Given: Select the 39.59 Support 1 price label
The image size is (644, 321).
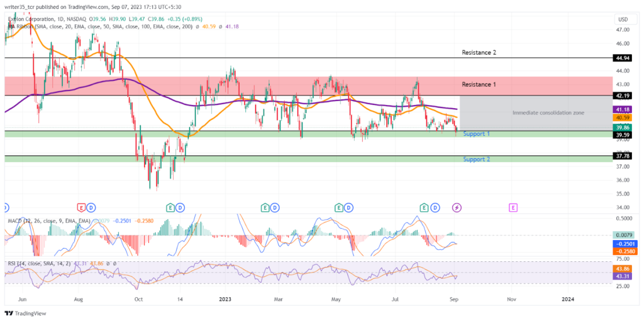Looking at the screenshot, I should (623, 134).
